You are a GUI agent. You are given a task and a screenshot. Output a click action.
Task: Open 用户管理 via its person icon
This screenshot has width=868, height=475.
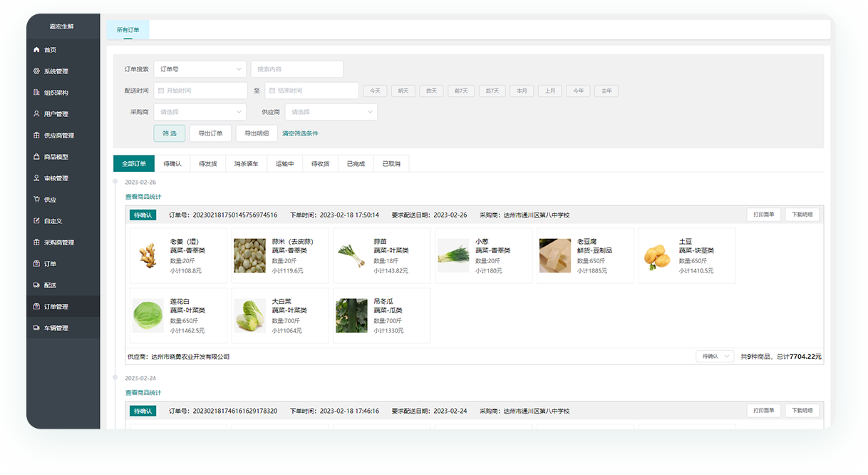pyautogui.click(x=36, y=114)
